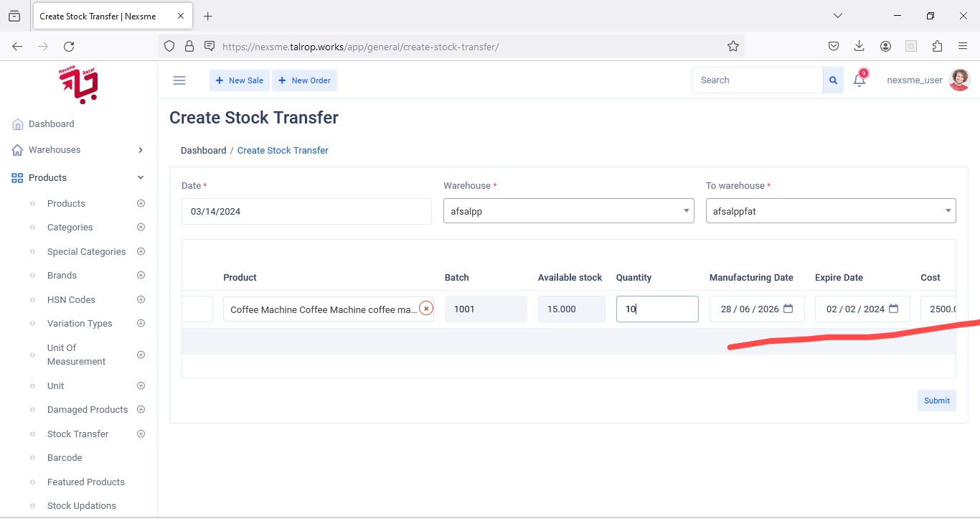Click the search magnifier button

point(833,80)
